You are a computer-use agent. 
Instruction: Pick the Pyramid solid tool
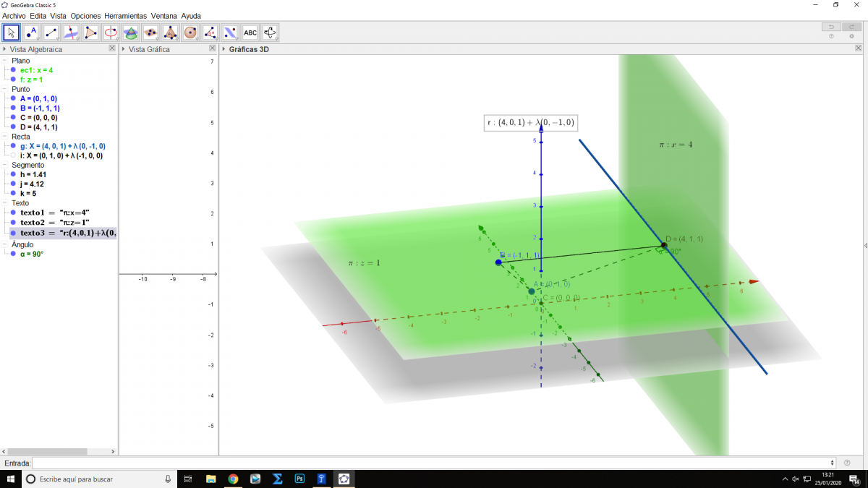pos(170,33)
